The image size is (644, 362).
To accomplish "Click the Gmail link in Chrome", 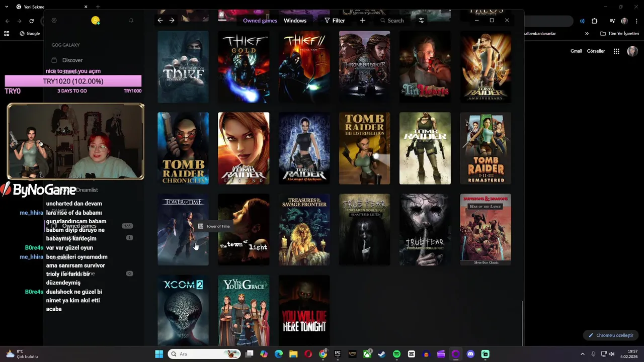I will pos(576,51).
